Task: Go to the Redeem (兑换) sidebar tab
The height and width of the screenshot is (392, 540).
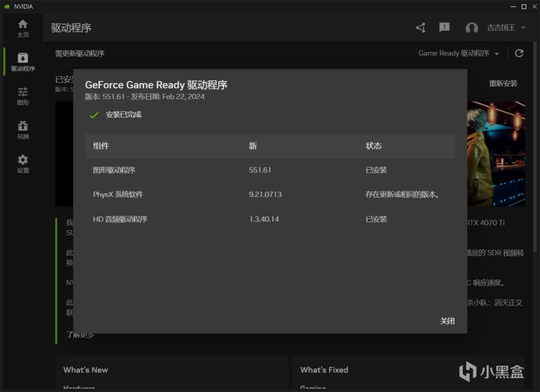Action: 23,130
